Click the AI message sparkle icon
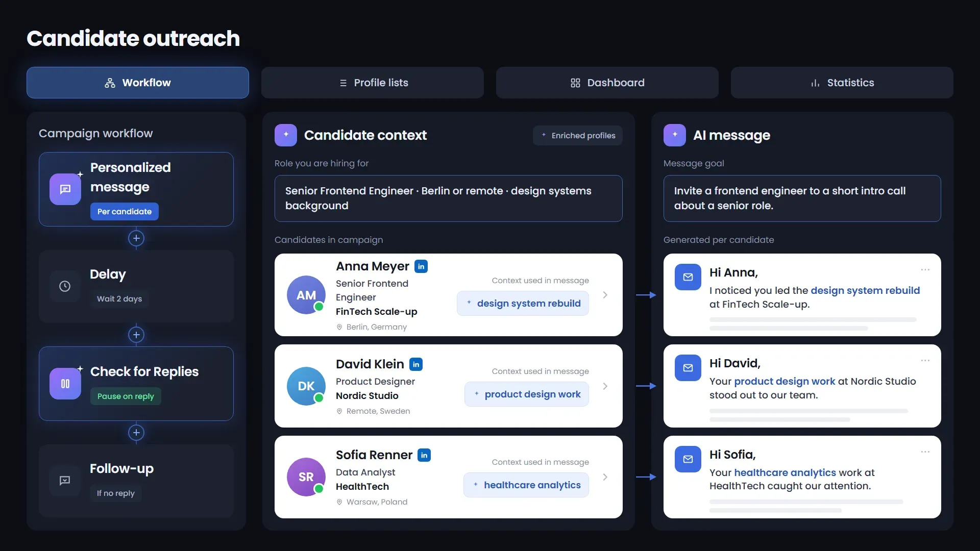The height and width of the screenshot is (551, 980). tap(675, 135)
